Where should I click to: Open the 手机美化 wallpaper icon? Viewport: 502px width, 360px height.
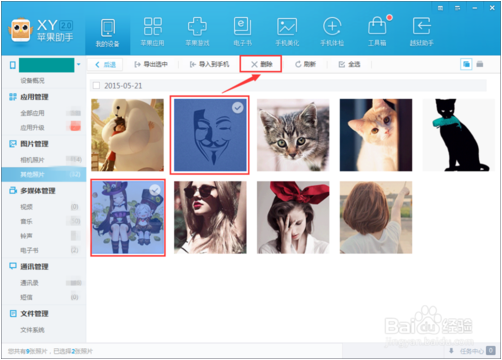click(287, 26)
